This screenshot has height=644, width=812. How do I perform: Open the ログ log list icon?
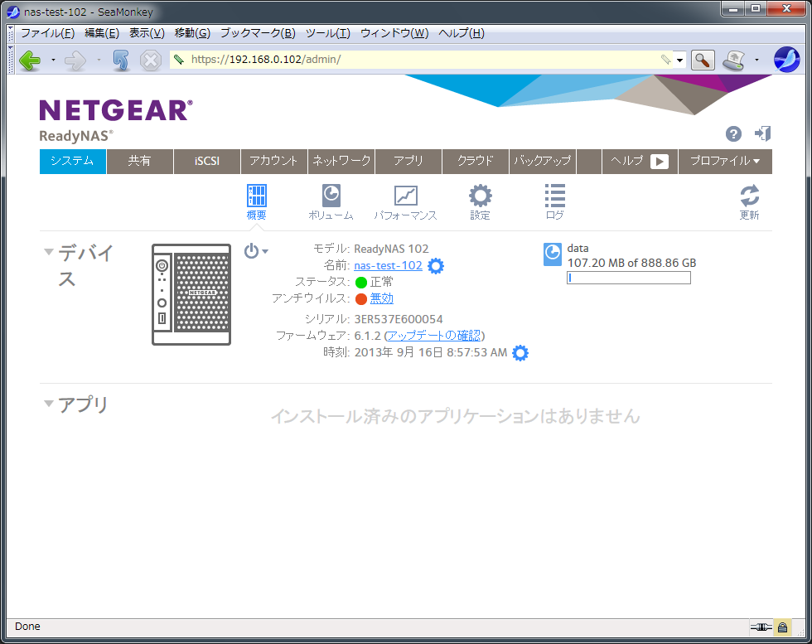pyautogui.click(x=554, y=202)
